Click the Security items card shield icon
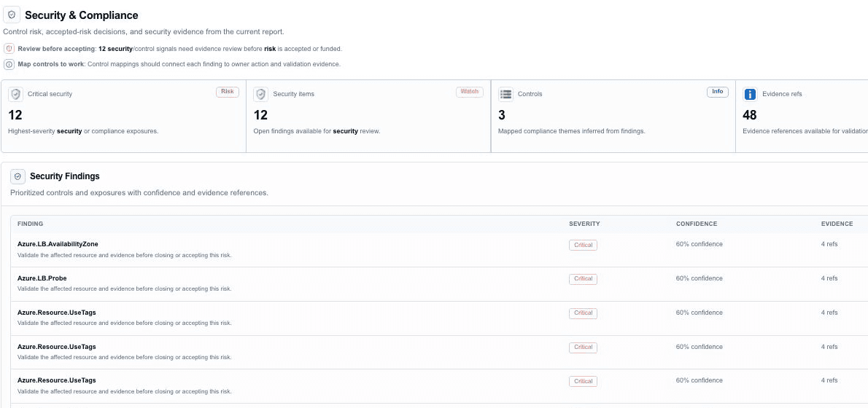This screenshot has height=408, width=868. 260,94
